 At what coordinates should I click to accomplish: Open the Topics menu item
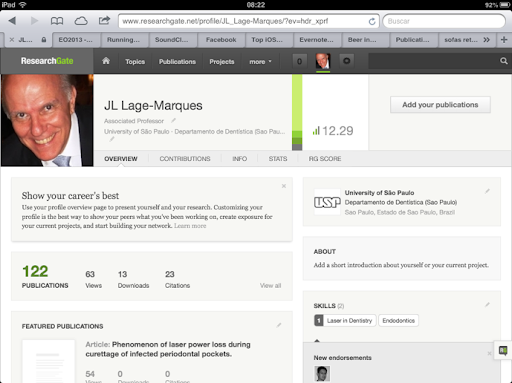135,62
